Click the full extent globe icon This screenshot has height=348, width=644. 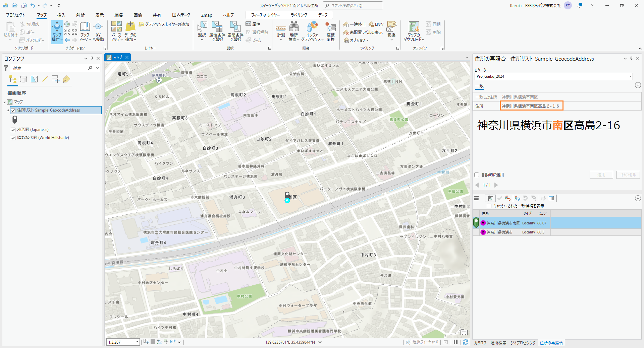[67, 24]
